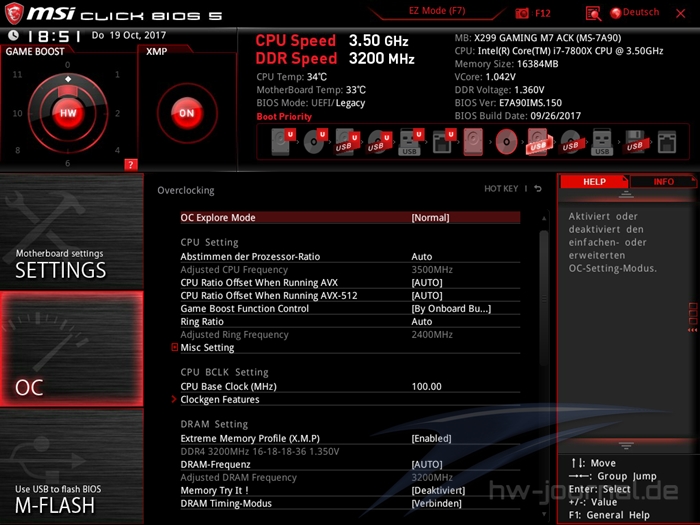Edit CPU Base Clock (MHz) 100.00 value
This screenshot has height=525, width=700.
click(426, 387)
